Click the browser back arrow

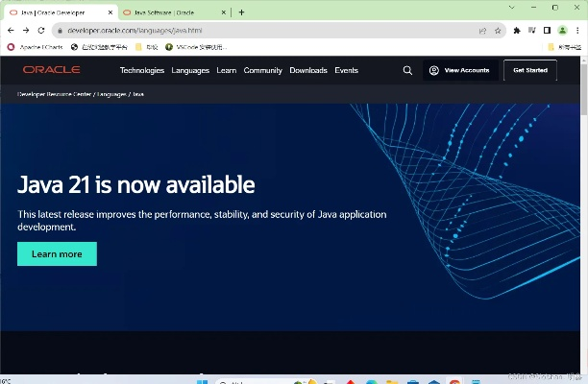tap(11, 31)
